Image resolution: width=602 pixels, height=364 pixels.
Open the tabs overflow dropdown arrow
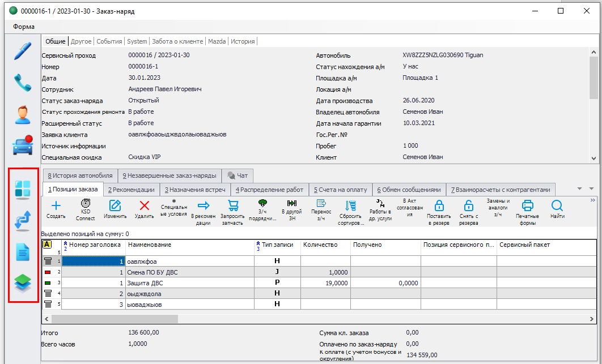[x=580, y=189]
